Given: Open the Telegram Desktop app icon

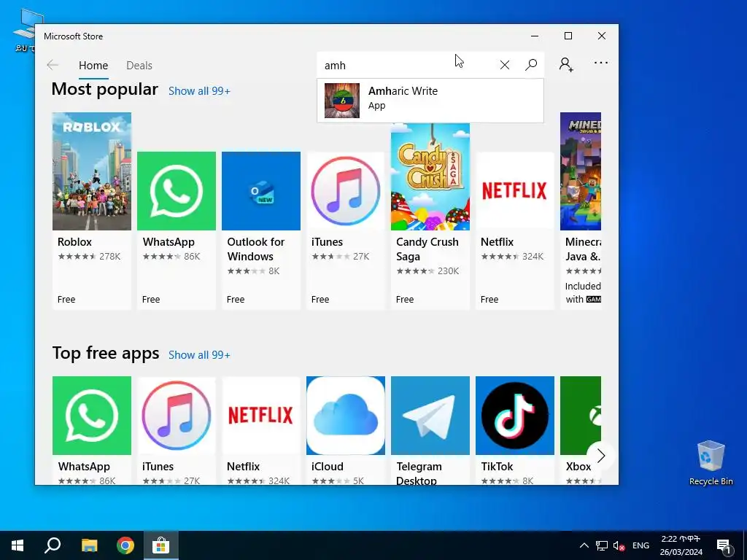Looking at the screenshot, I should click(x=430, y=416).
